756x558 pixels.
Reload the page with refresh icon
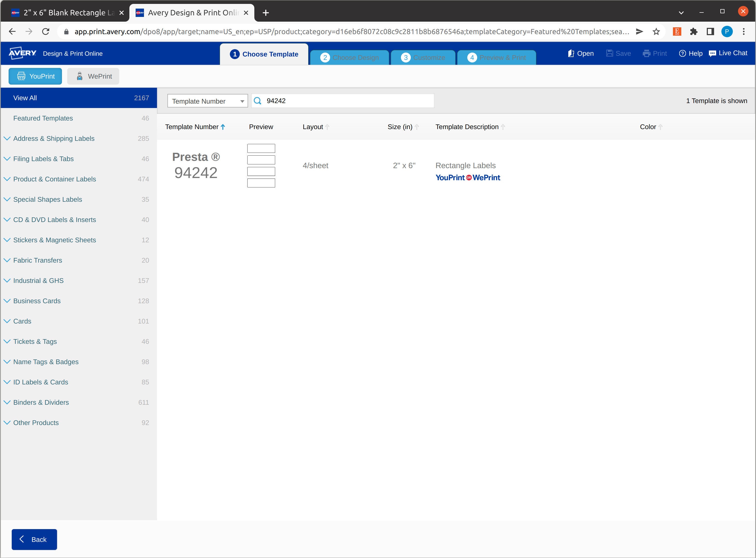tap(46, 31)
